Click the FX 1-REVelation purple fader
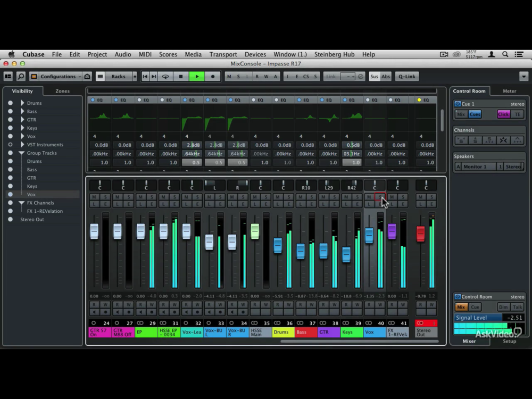532x399 pixels. pos(392,231)
